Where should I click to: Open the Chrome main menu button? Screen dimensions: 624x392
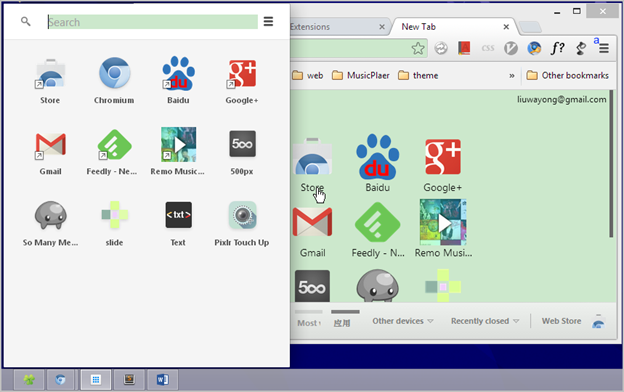point(604,49)
